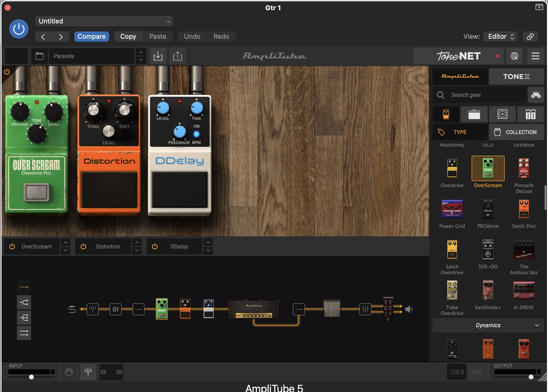
Task: Open the rack effects gear category
Action: (530, 114)
